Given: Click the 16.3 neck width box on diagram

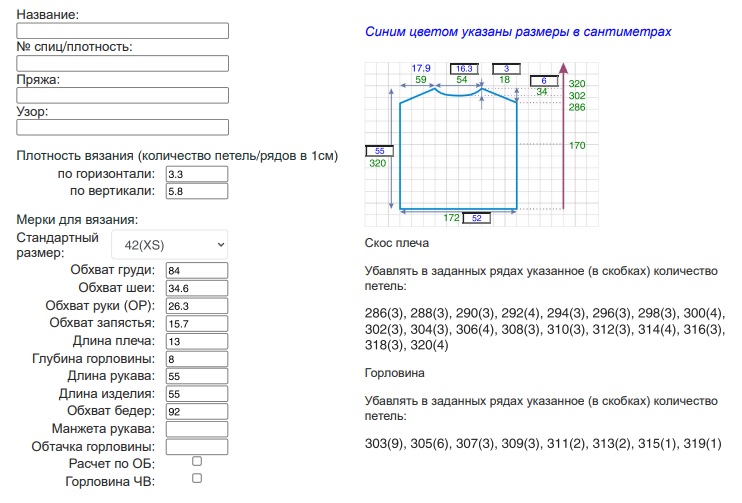Looking at the screenshot, I should tap(464, 68).
